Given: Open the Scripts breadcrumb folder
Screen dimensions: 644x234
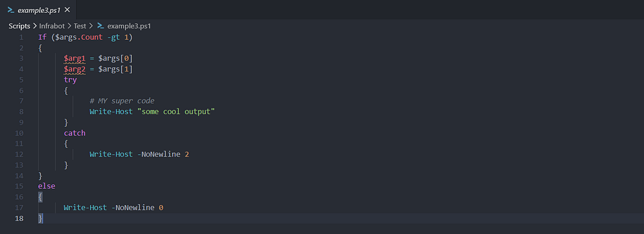Looking at the screenshot, I should tap(20, 26).
